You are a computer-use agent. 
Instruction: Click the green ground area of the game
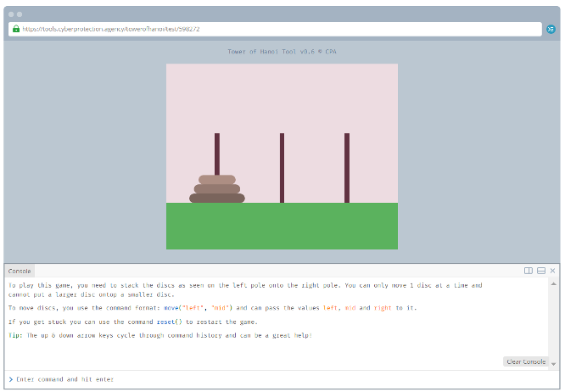point(282,226)
